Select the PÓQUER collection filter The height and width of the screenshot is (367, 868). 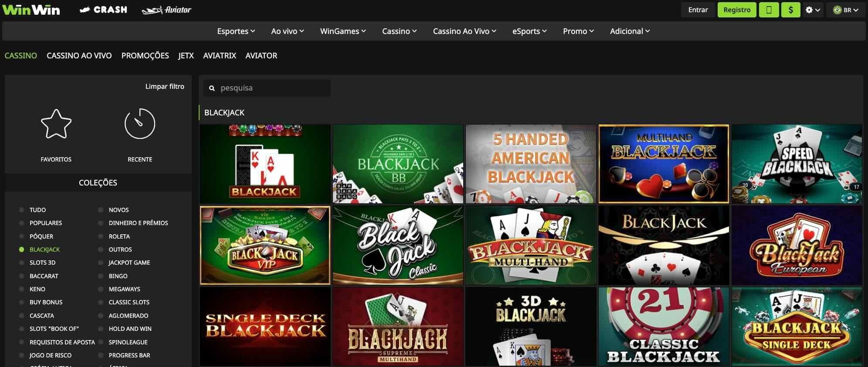pos(41,236)
